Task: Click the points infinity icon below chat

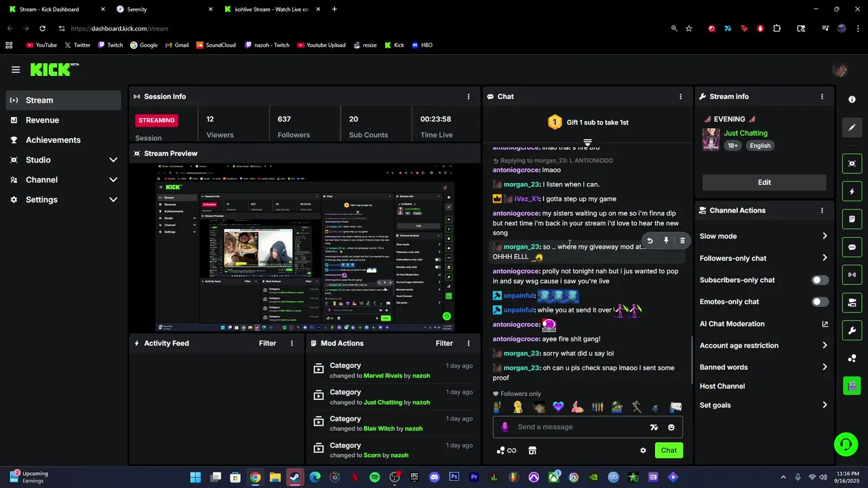Action: click(507, 450)
